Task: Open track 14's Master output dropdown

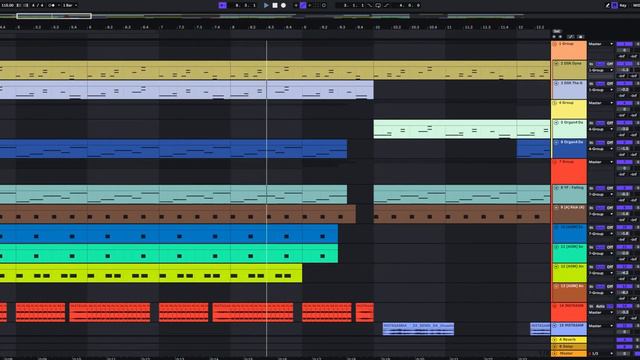Action: click(x=601, y=312)
